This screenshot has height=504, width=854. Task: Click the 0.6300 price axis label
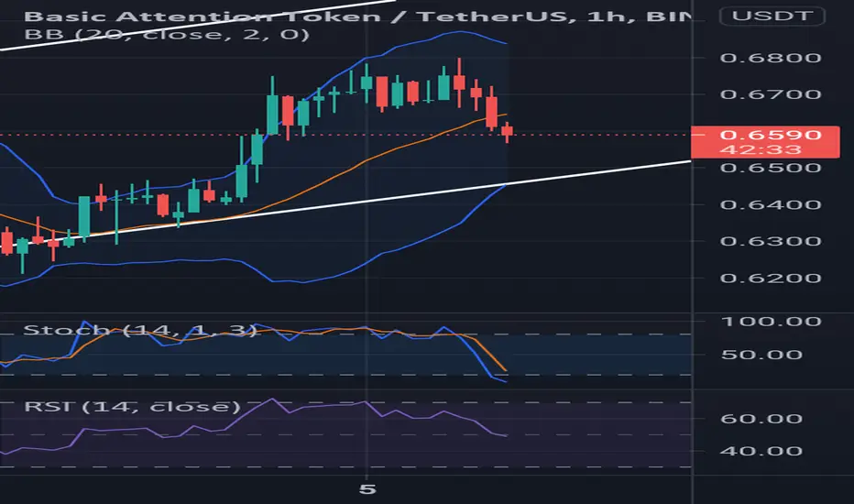(x=771, y=241)
